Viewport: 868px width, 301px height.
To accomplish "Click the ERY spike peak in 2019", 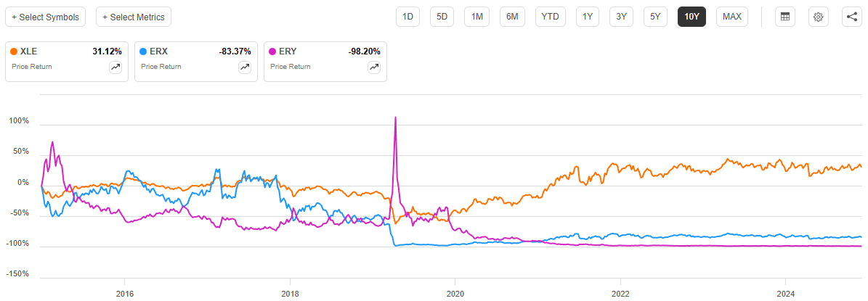I will [395, 117].
